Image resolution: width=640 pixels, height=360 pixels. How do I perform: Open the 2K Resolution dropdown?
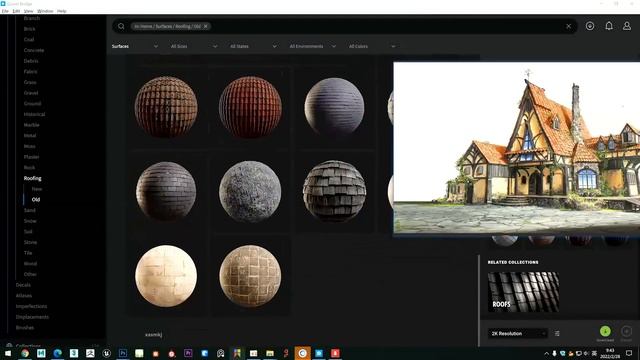pos(517,333)
